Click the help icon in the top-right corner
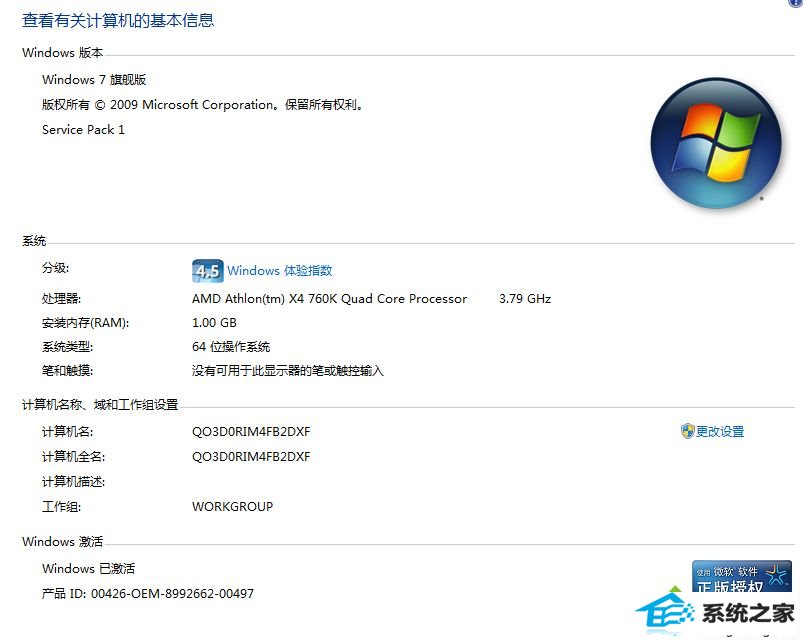This screenshot has height=640, width=803. click(796, 3)
